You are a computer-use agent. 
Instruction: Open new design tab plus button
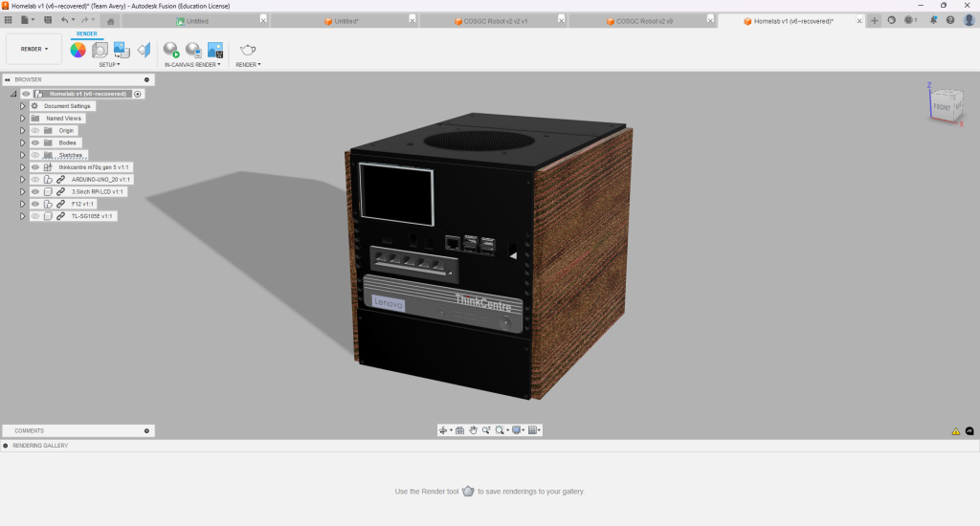click(x=875, y=21)
